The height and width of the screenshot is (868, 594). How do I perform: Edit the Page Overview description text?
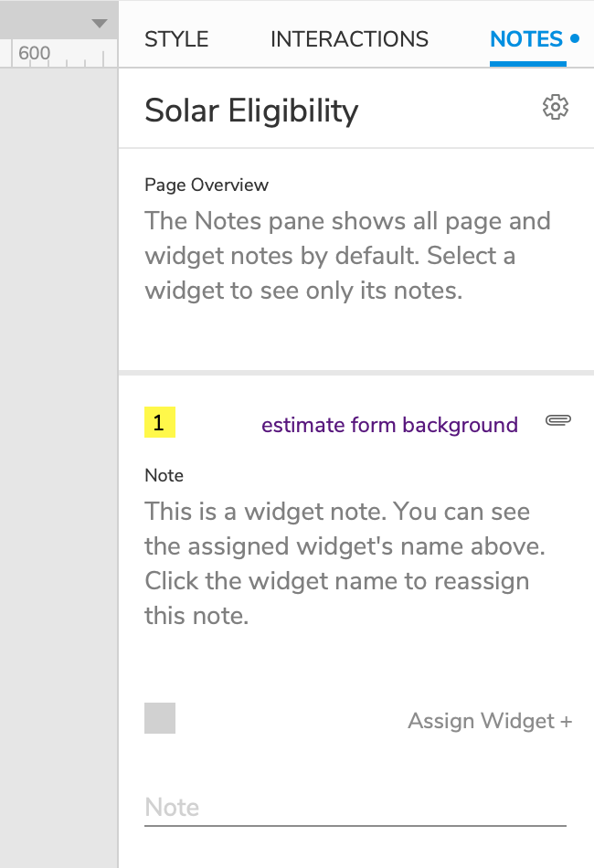click(347, 256)
